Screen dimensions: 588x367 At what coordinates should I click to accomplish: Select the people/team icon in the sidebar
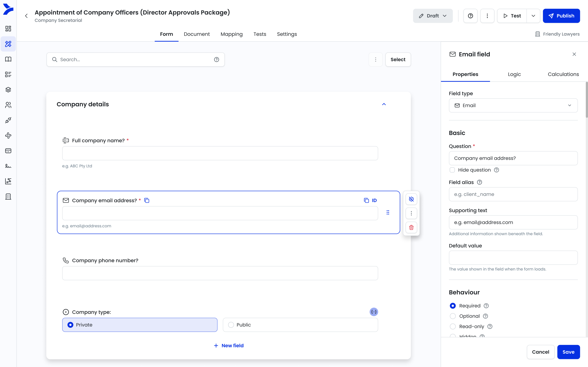[8, 105]
